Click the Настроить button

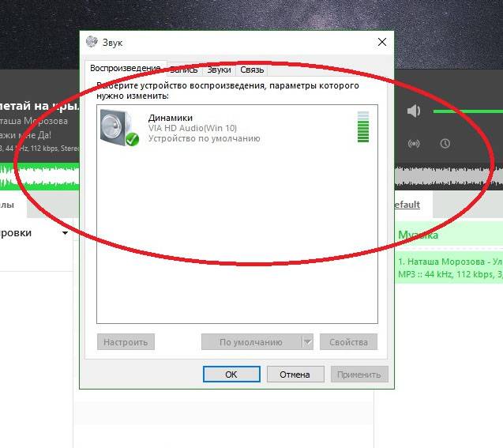coord(126,342)
